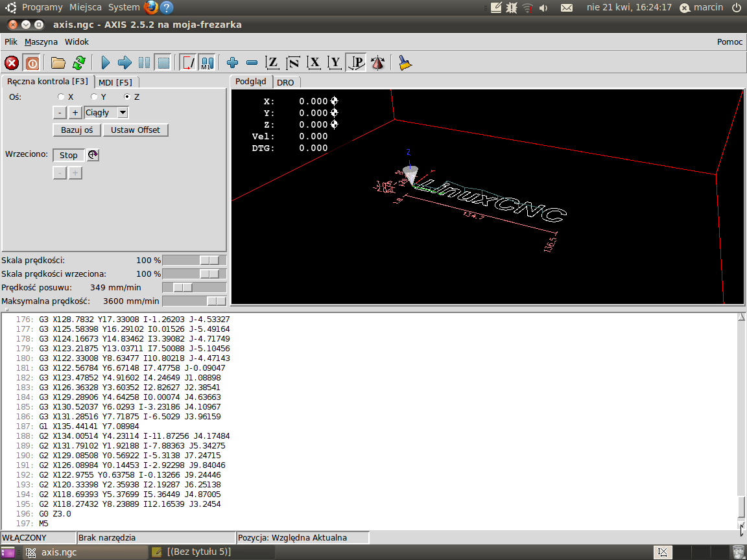The image size is (747, 560).
Task: Open the System menu in top panel
Action: pos(124,7)
